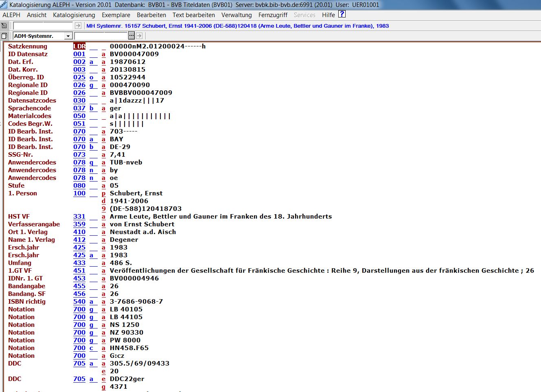Viewport: 541px width, 392px height.
Task: Click field tag 331 for HST VF
Action: point(79,217)
